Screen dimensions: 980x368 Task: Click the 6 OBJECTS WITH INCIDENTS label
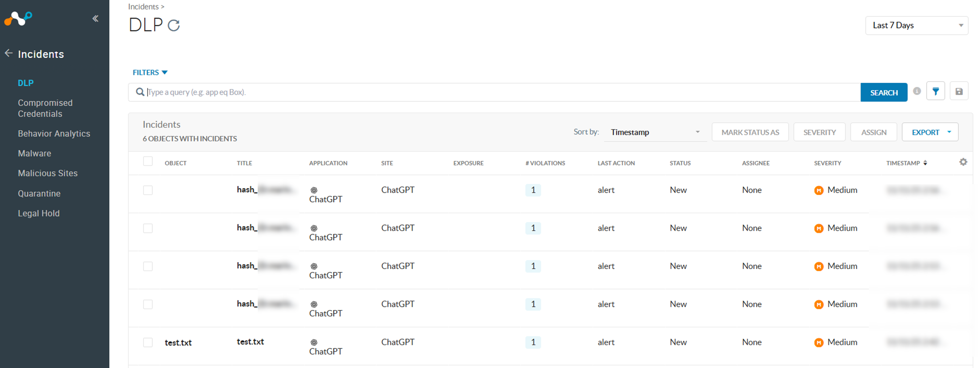point(190,139)
